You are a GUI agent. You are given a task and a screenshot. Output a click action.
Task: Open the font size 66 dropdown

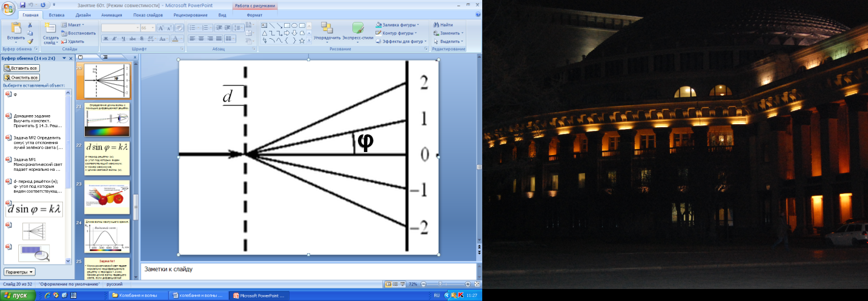[x=147, y=28]
